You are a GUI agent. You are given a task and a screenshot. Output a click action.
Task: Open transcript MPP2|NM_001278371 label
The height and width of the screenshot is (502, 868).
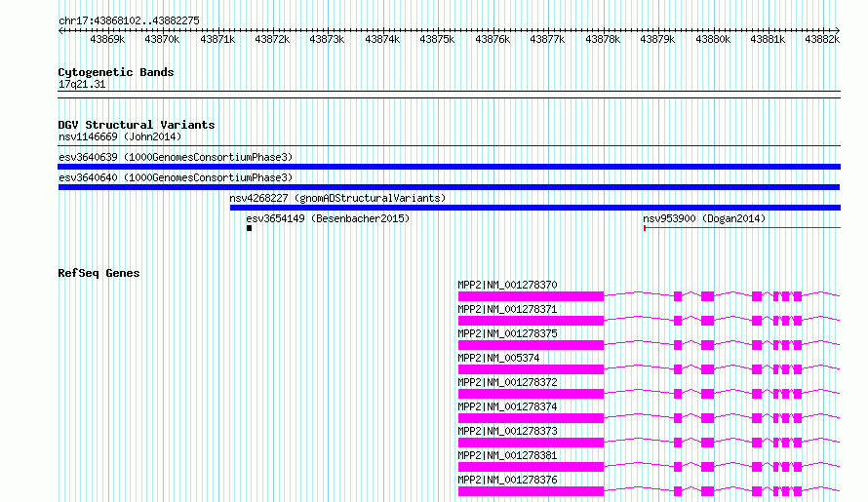pyautogui.click(x=507, y=309)
